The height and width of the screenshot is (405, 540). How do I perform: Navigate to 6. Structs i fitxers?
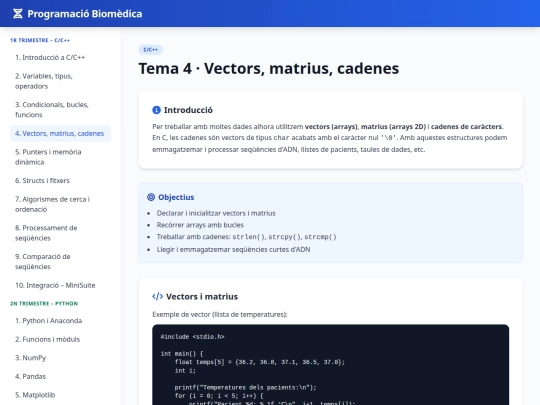(61, 180)
